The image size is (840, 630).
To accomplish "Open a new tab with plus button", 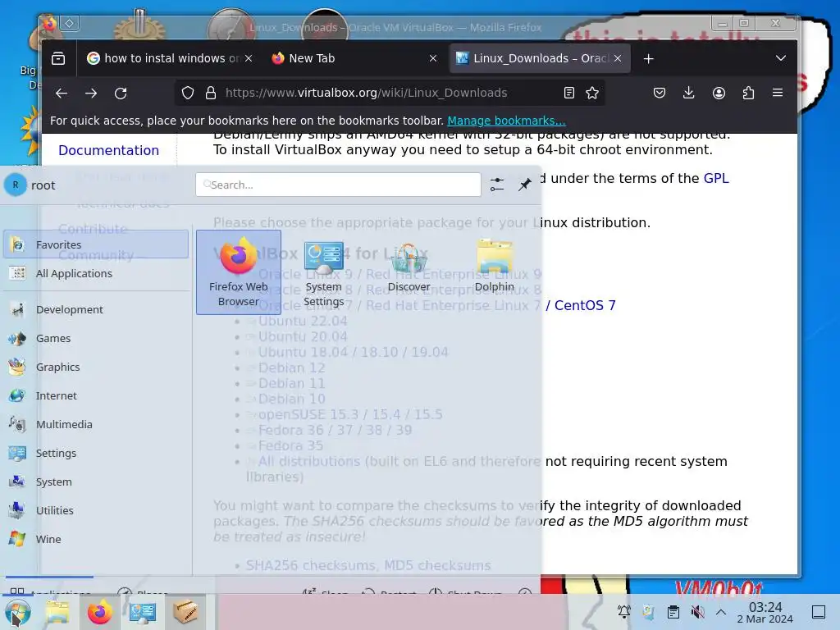I will [x=649, y=58].
